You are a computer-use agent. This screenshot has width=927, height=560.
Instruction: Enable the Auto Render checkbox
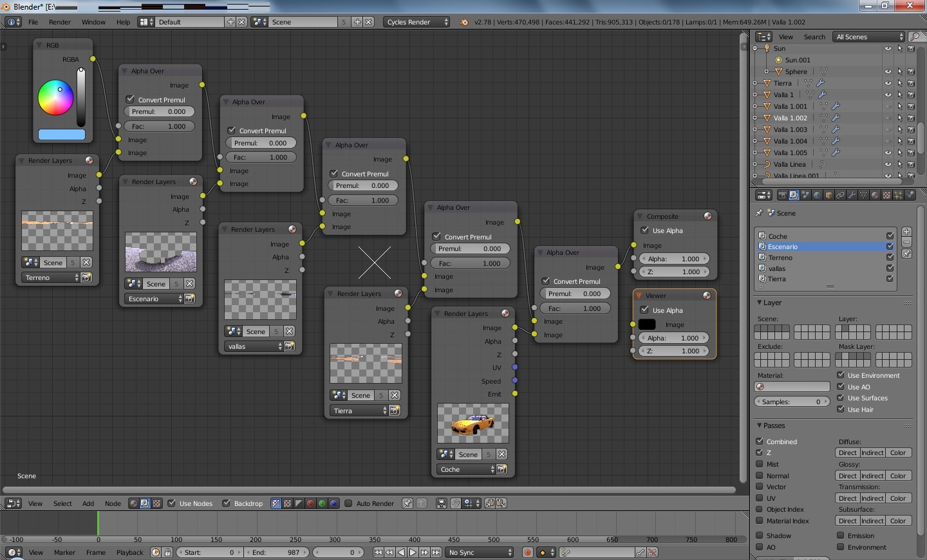click(348, 503)
